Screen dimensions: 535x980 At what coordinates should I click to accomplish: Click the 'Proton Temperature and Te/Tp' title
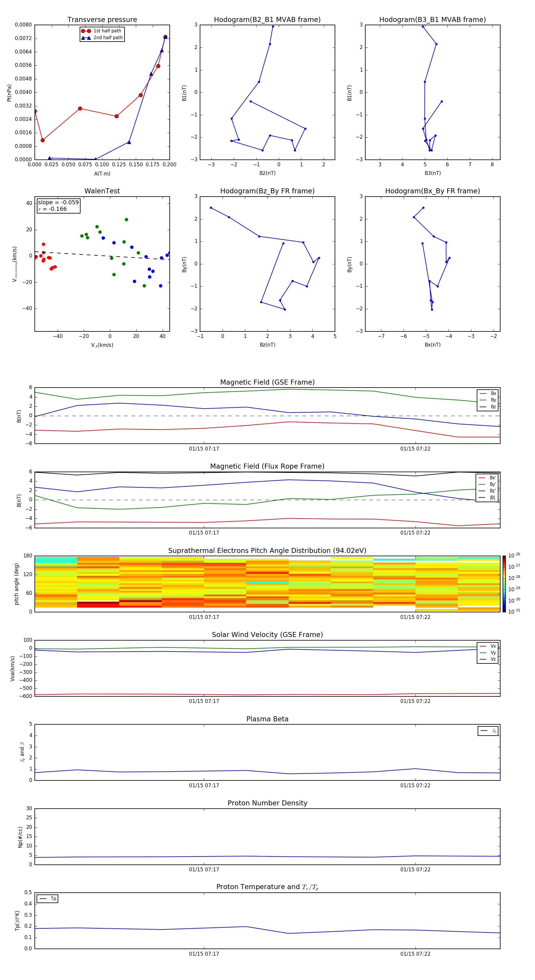(267, 887)
